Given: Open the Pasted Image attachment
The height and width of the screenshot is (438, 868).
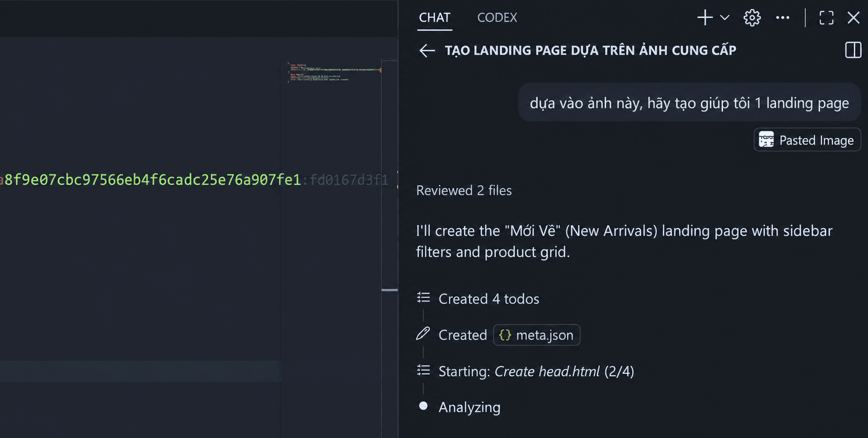Looking at the screenshot, I should pyautogui.click(x=807, y=140).
